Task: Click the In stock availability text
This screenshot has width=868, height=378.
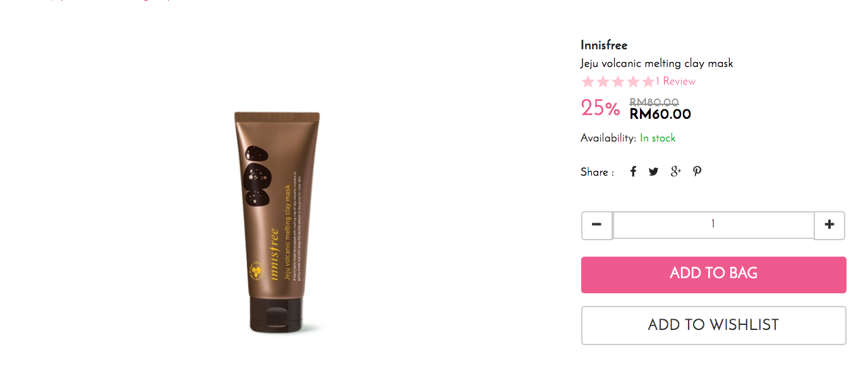Action: pyautogui.click(x=658, y=138)
